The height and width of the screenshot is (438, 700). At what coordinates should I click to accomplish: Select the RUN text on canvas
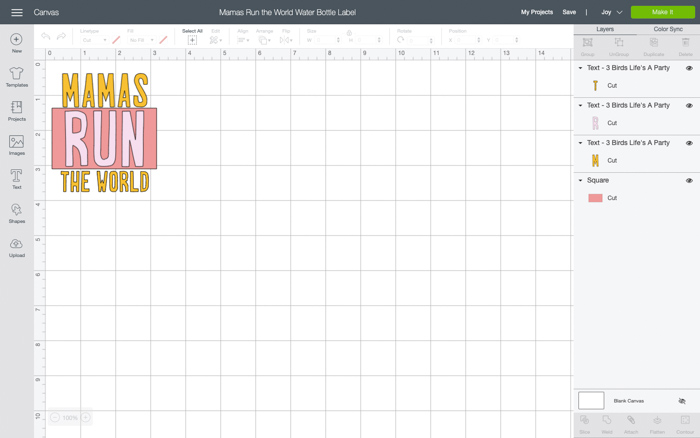click(105, 138)
